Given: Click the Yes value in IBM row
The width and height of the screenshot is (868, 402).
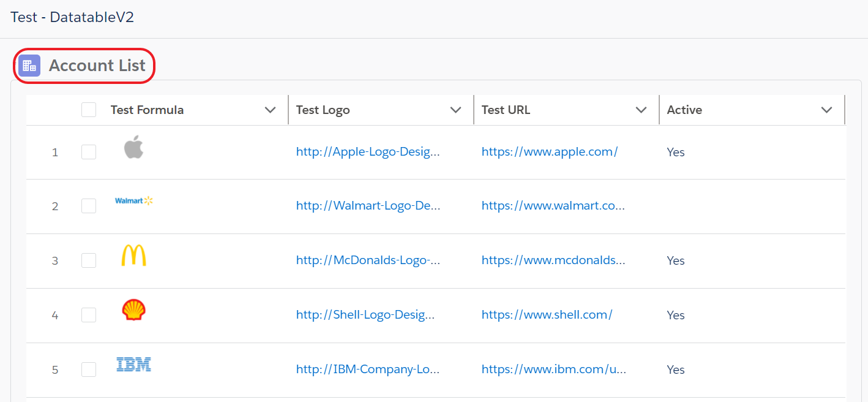Looking at the screenshot, I should (676, 370).
